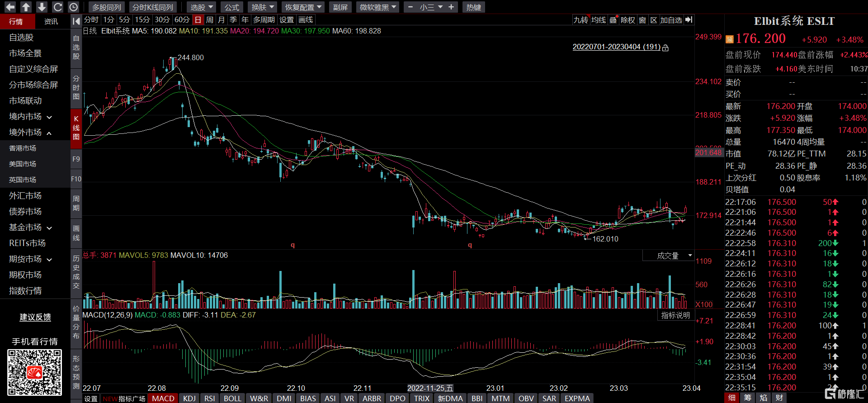Click the 九转 indicator button
The width and height of the screenshot is (868, 403).
[581, 20]
